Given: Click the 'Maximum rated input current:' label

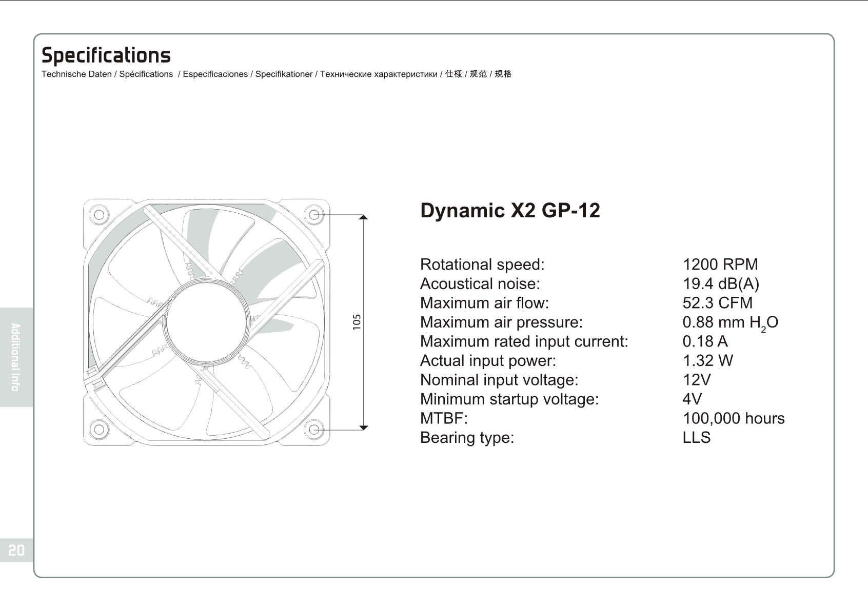Looking at the screenshot, I should tap(524, 341).
